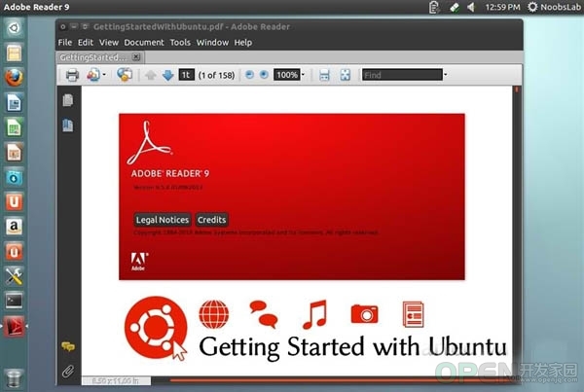584x392 pixels.
Task: Click the volume indicator in top panel
Action: coord(471,7)
